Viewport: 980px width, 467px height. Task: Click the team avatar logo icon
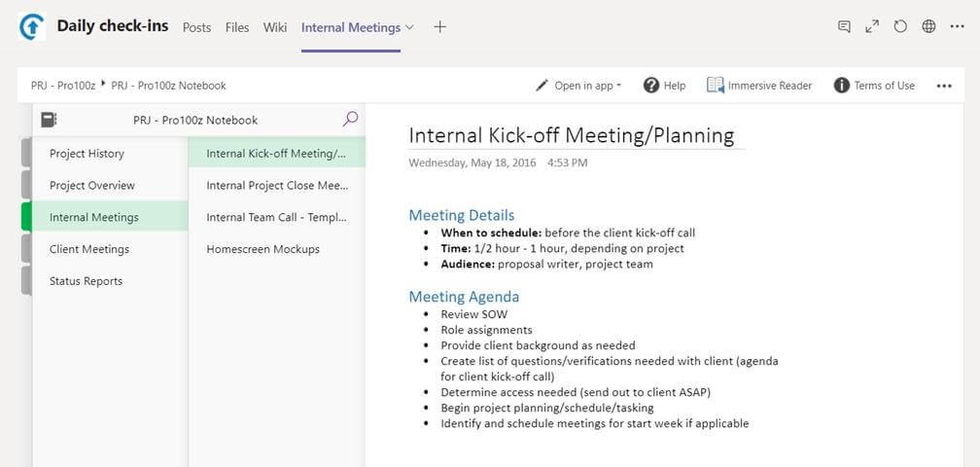31,27
